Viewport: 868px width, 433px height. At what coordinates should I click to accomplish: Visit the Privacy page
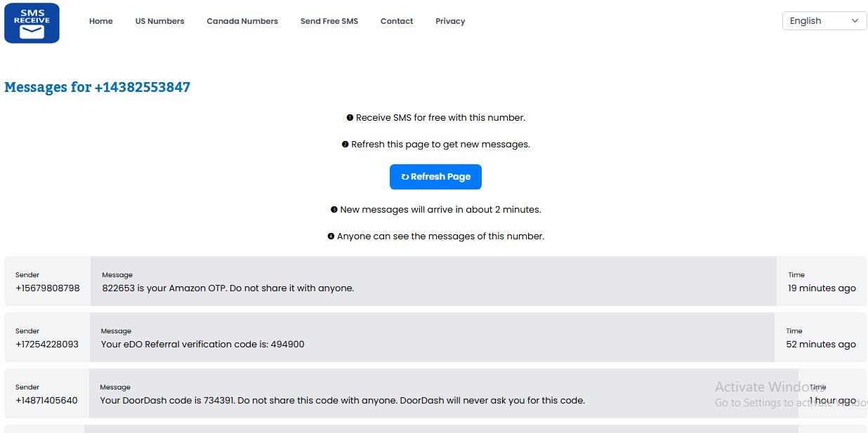[450, 21]
